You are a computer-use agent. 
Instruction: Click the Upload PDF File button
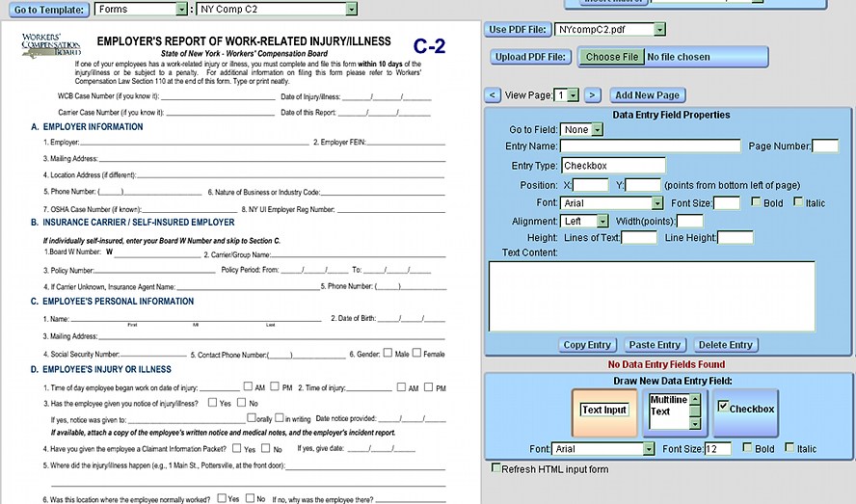pos(530,57)
